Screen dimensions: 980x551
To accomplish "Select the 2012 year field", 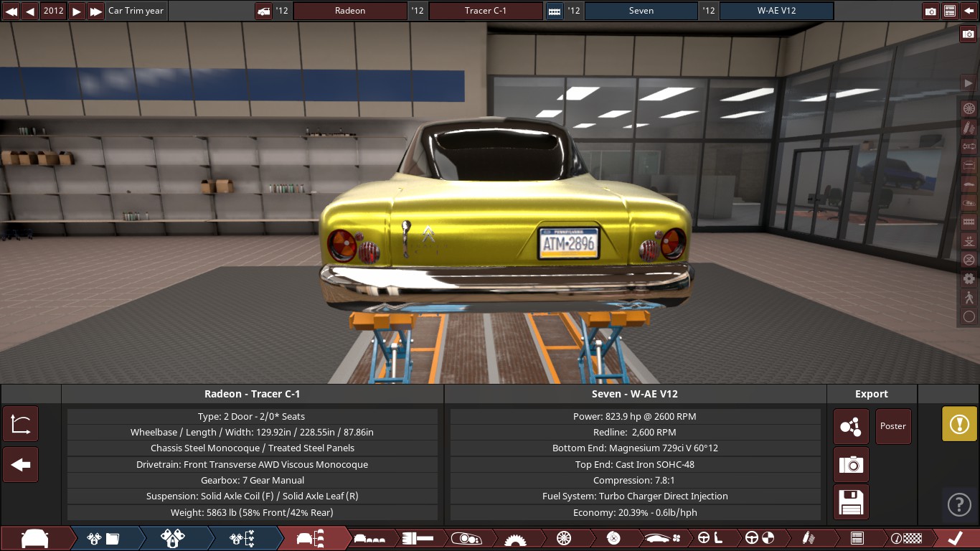I will 54,11.
